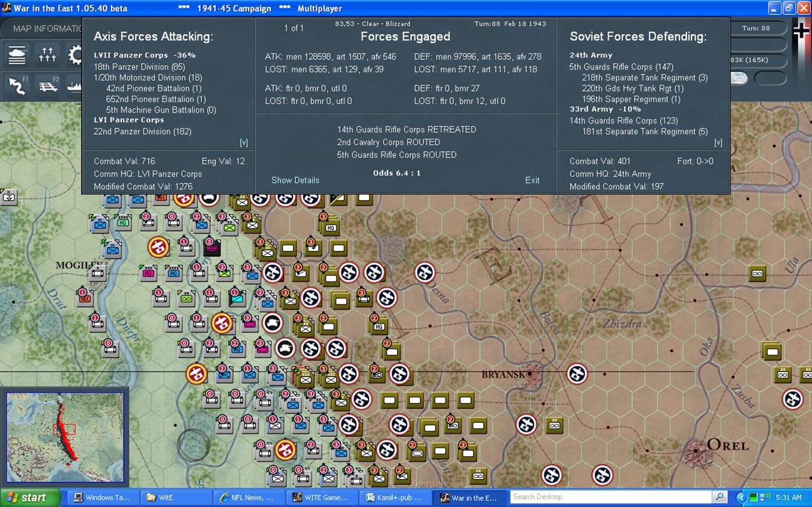Select the F1 move mode icon
This screenshot has height=507, width=812.
[18, 85]
